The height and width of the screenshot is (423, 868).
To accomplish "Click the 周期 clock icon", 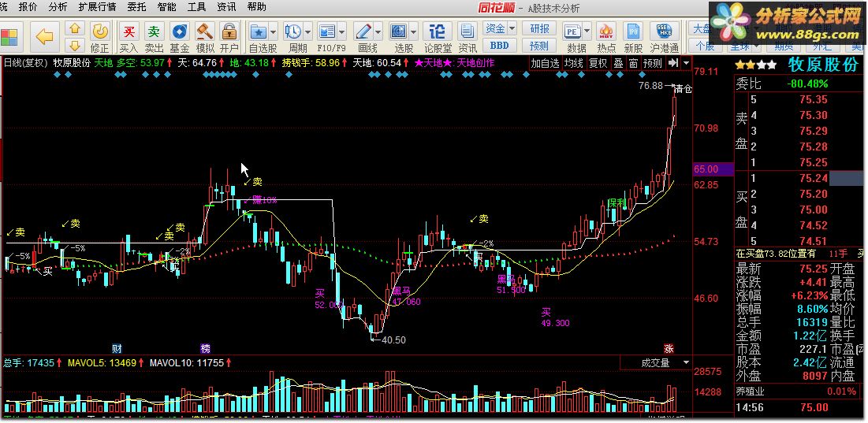I will point(292,31).
